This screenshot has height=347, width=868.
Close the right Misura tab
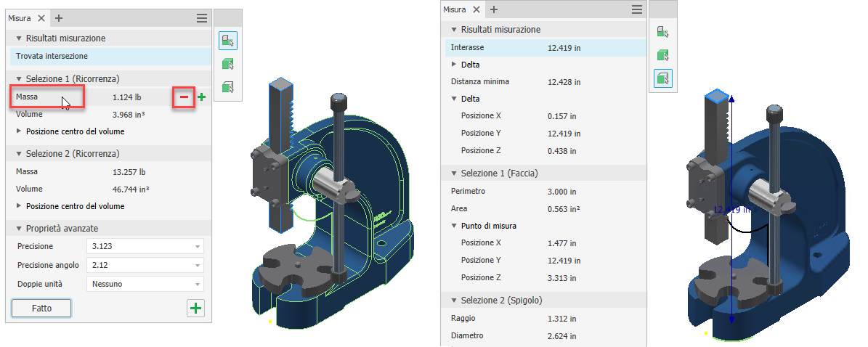(476, 9)
